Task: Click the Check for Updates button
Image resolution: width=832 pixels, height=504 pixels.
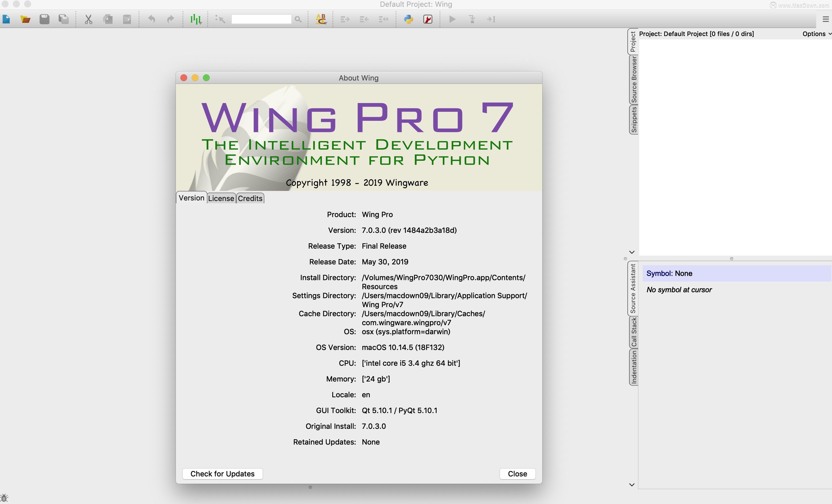Action: click(x=223, y=474)
